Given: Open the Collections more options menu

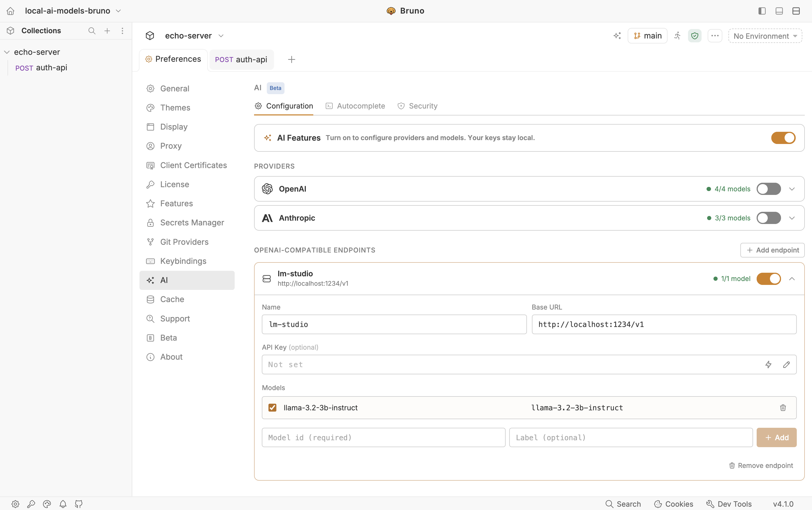Looking at the screenshot, I should tap(122, 31).
